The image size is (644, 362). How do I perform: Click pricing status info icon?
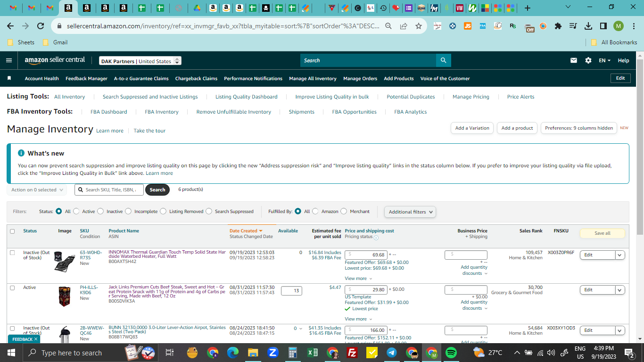[376, 238]
